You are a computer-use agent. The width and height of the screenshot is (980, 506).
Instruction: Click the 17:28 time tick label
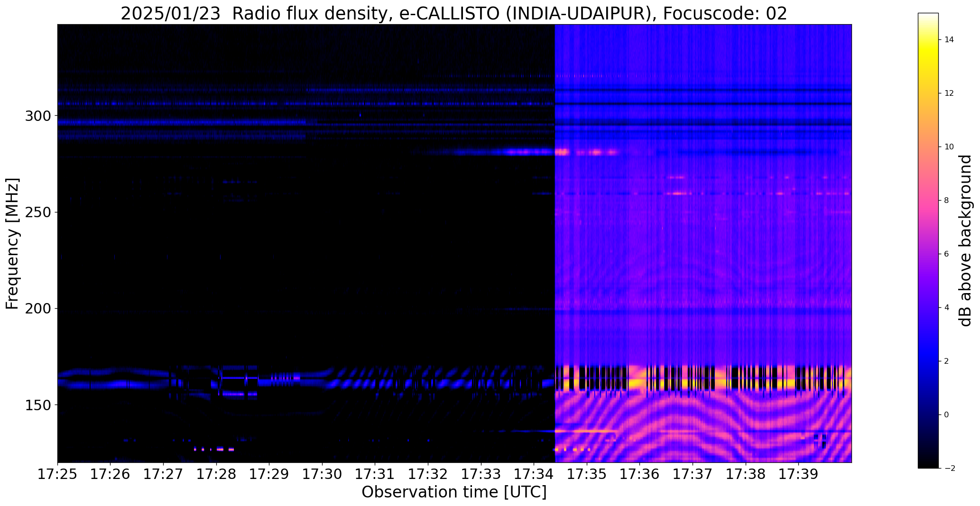coord(216,474)
